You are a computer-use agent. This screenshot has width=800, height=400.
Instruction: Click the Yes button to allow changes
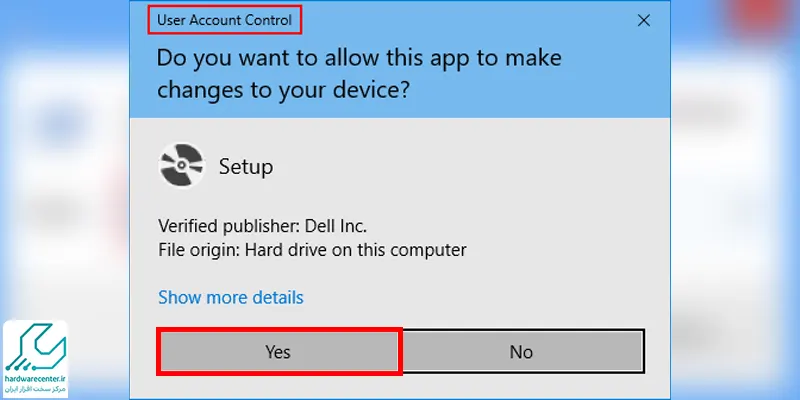[x=279, y=352]
